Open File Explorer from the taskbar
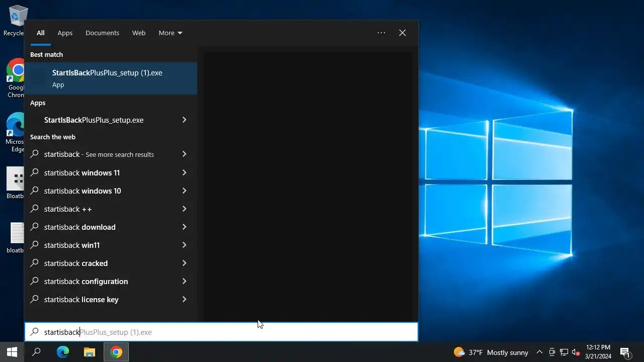This screenshot has width=644, height=362. click(90, 352)
